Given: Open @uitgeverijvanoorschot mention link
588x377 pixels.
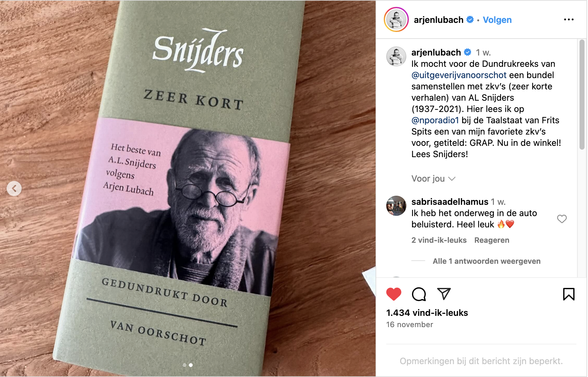Looking at the screenshot, I should (459, 75).
